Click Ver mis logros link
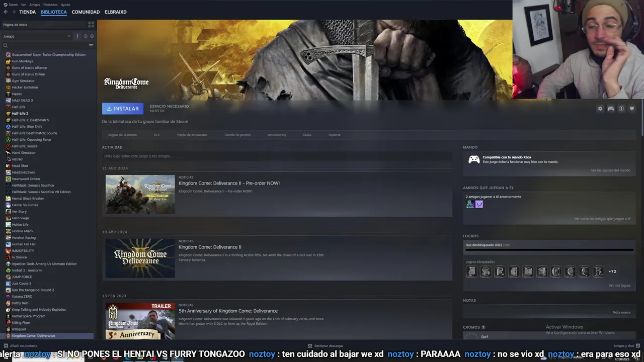The height and width of the screenshot is (362, 644). tap(619, 286)
